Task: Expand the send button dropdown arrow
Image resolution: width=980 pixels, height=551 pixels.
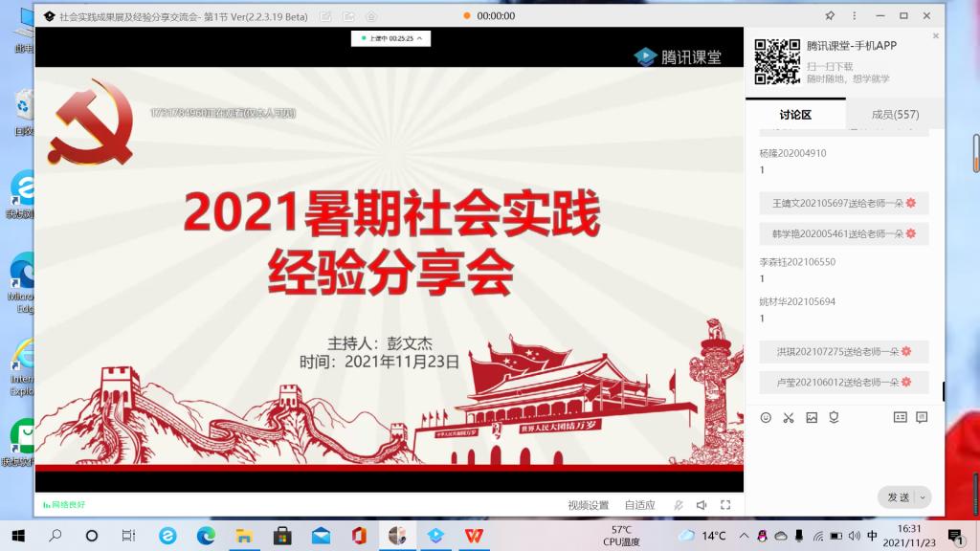Action: point(923,497)
